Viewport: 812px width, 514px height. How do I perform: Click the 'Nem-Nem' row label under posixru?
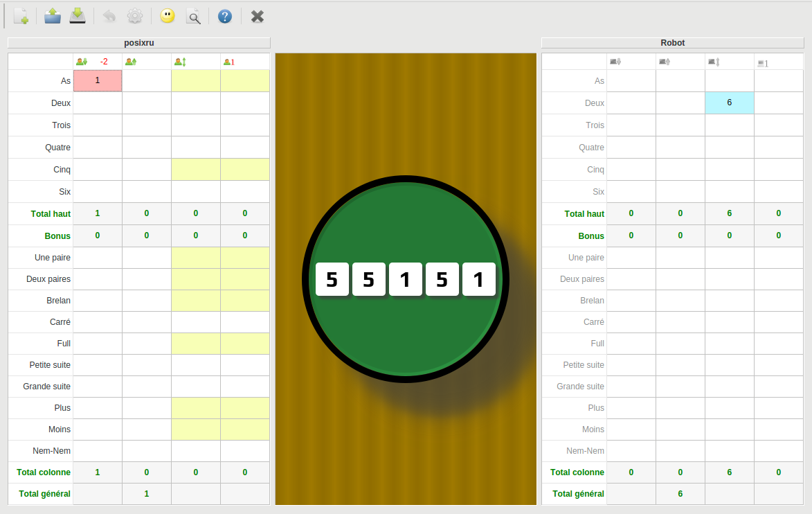tap(51, 451)
